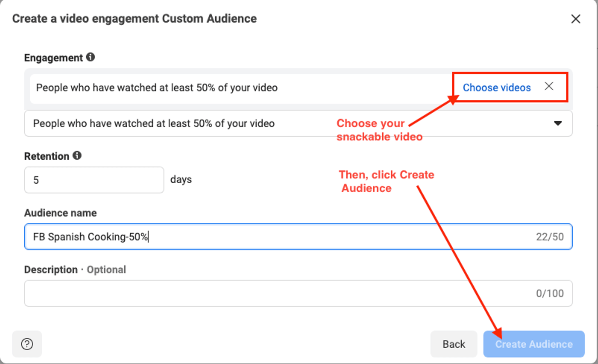Screen dimensions: 598x364
Task: Close the Custom Audience dialog
Action: [x=576, y=19]
